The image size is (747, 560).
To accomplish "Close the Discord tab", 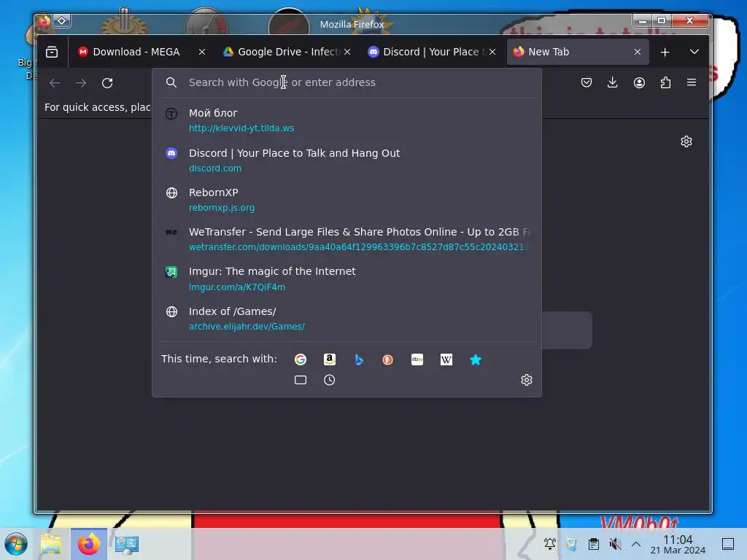I will (492, 52).
